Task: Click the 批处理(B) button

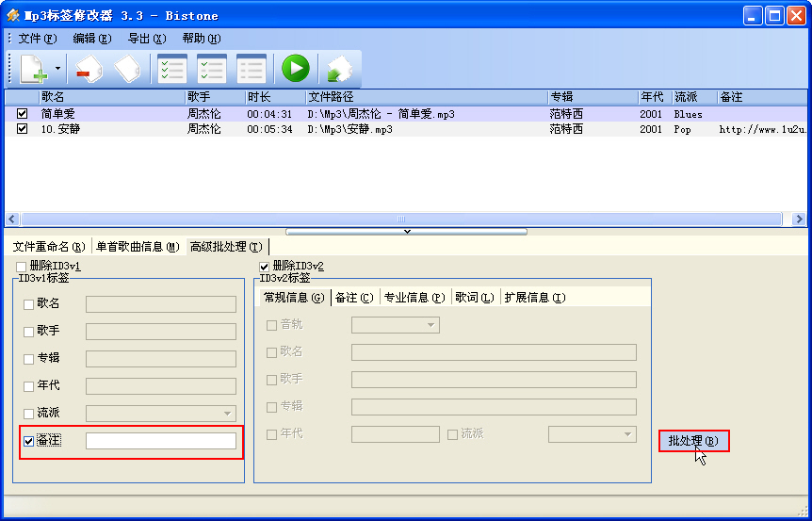Action: (x=693, y=441)
